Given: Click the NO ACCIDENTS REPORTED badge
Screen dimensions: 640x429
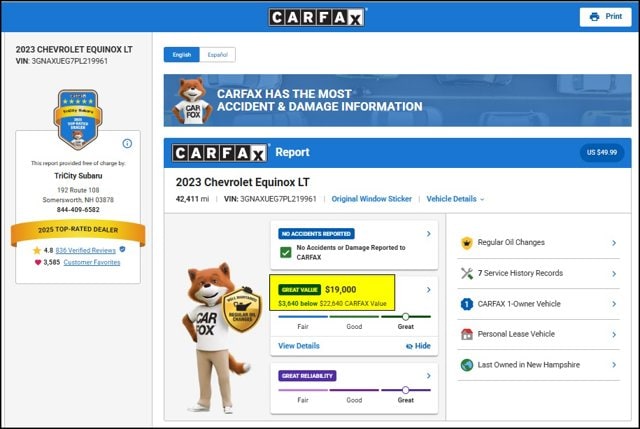Looking at the screenshot, I should point(316,233).
